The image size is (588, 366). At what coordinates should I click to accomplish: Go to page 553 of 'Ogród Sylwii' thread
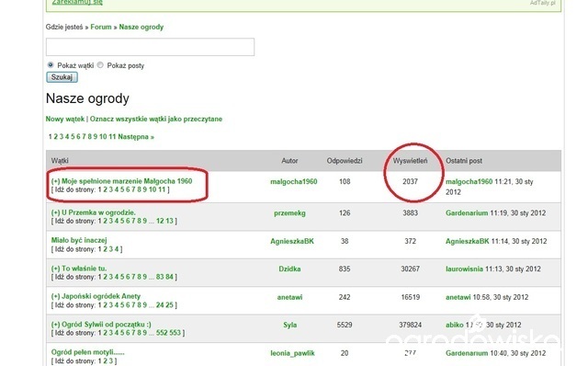coord(175,333)
